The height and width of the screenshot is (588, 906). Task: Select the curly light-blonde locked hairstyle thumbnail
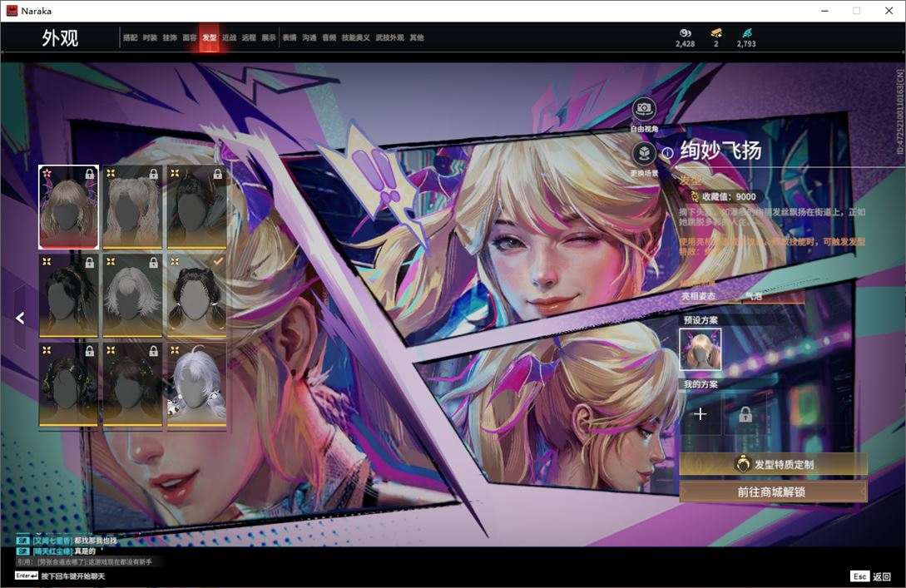132,207
